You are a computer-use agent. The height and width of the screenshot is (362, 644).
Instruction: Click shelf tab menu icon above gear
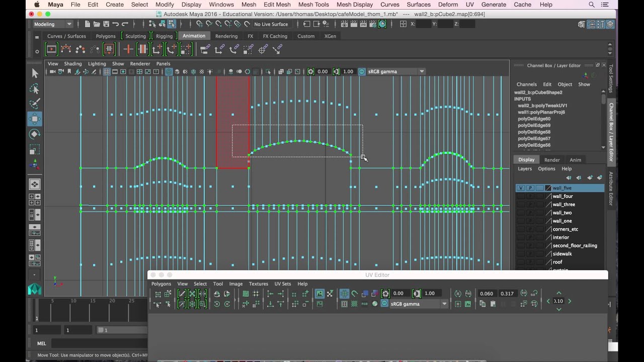pos(37,37)
